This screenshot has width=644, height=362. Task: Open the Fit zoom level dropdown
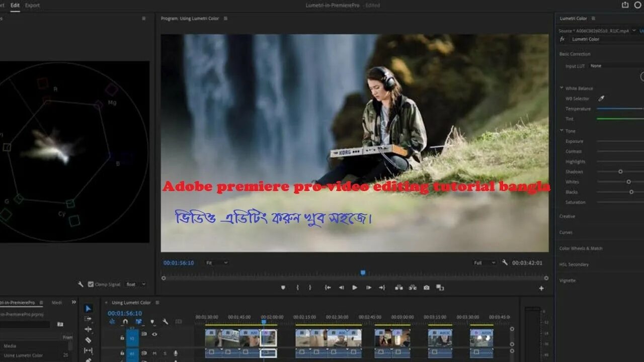[216, 262]
